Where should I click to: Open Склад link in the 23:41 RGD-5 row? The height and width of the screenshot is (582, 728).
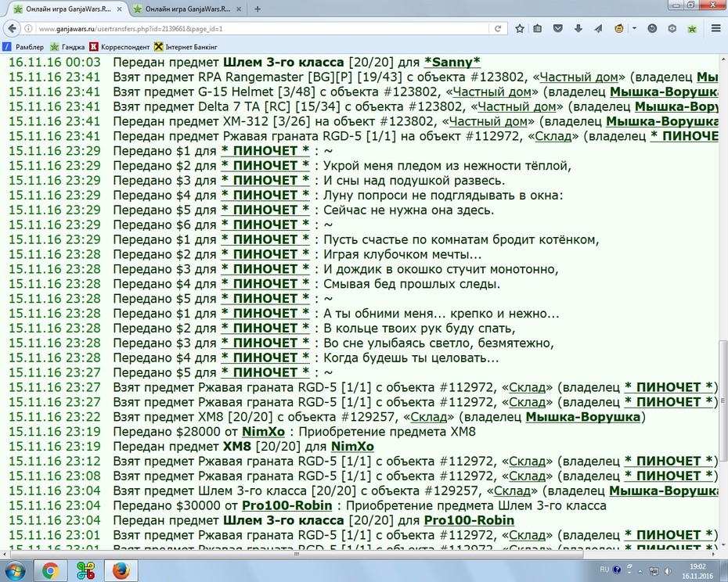click(x=553, y=136)
